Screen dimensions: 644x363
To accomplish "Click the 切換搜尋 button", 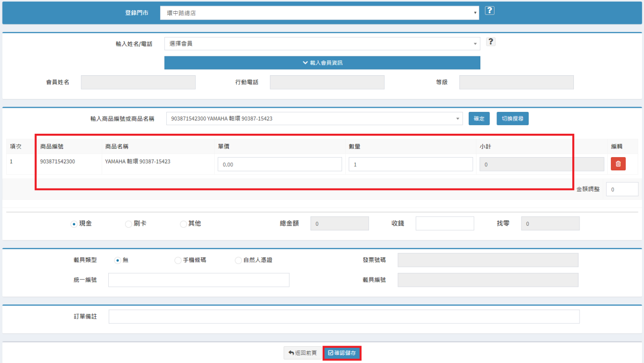I will click(x=512, y=118).
